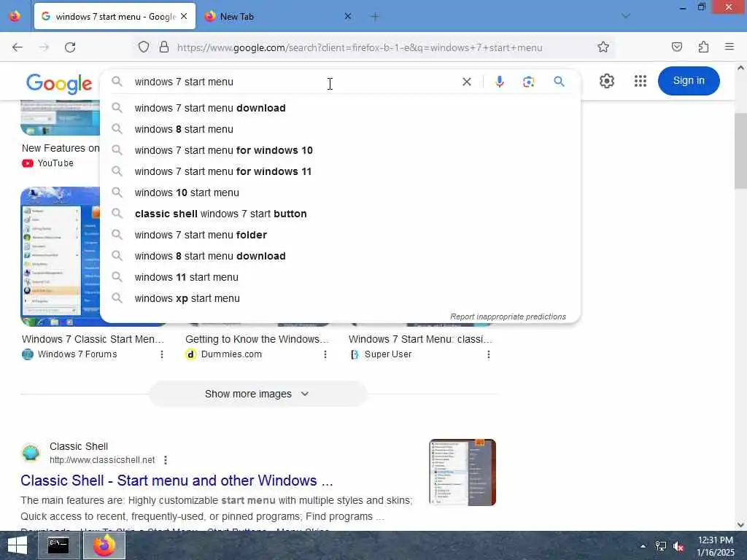
Task: Search by image with Google Lens
Action: (528, 82)
